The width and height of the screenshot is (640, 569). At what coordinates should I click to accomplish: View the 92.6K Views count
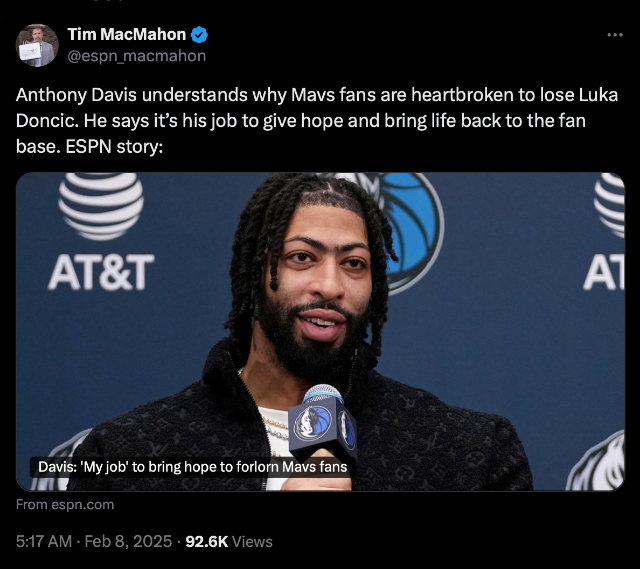pyautogui.click(x=229, y=541)
